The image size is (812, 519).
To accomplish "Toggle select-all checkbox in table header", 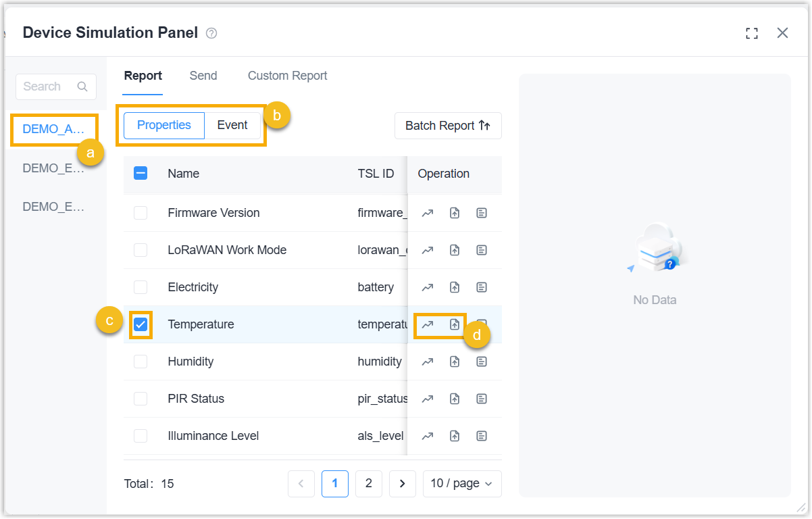I will [141, 174].
